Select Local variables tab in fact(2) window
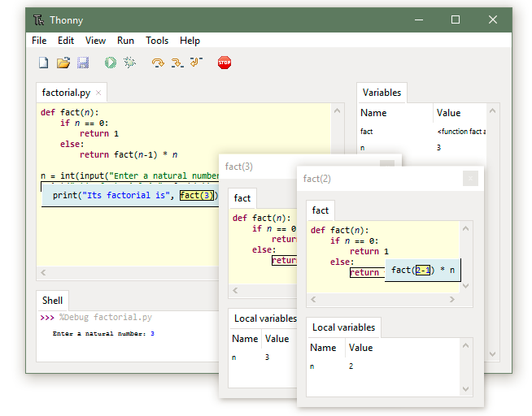The image size is (532, 416). (x=343, y=327)
